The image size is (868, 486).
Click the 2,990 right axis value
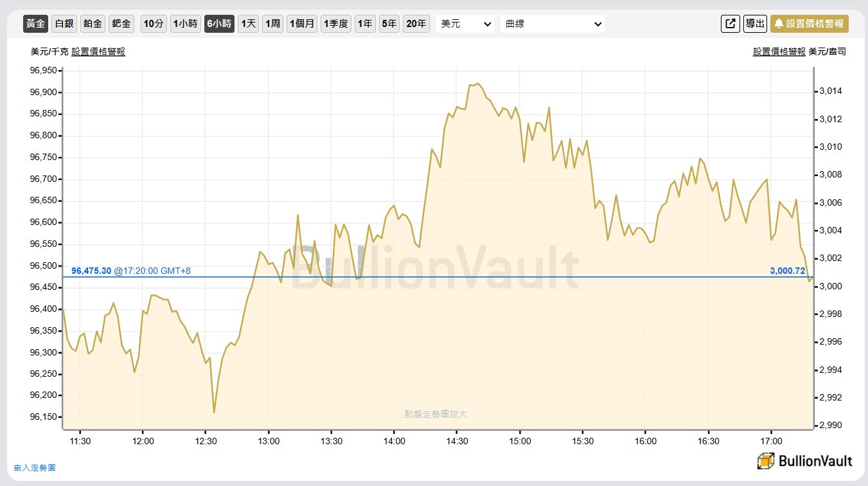pyautogui.click(x=831, y=426)
